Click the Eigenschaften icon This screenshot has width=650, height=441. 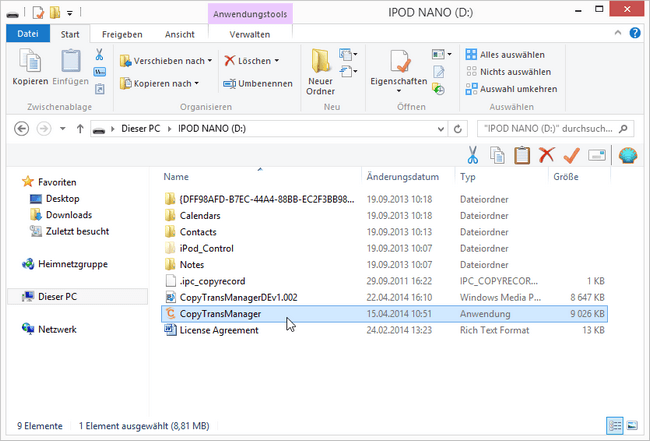click(x=400, y=61)
